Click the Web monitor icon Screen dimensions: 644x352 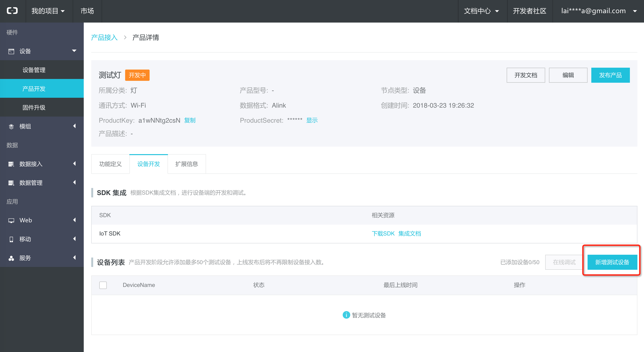tap(11, 220)
